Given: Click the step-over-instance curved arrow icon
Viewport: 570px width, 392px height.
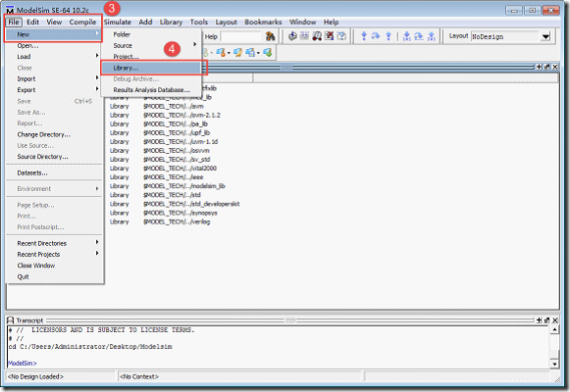Looking at the screenshot, I should coord(419,36).
